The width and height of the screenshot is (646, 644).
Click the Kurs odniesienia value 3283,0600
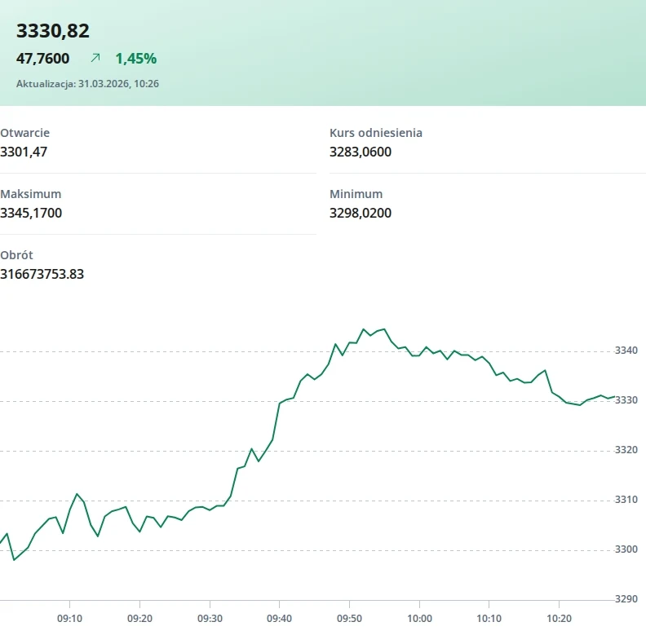click(x=361, y=152)
